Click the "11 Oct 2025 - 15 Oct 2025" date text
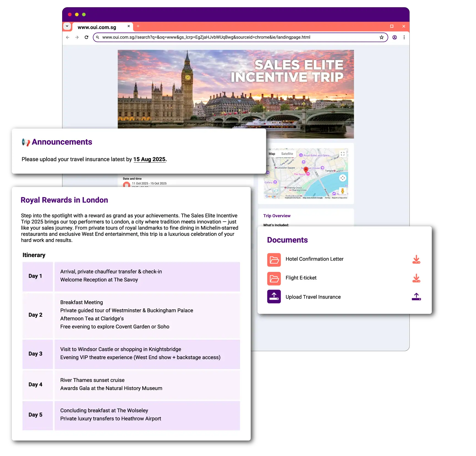This screenshot has height=456, width=476. [149, 183]
